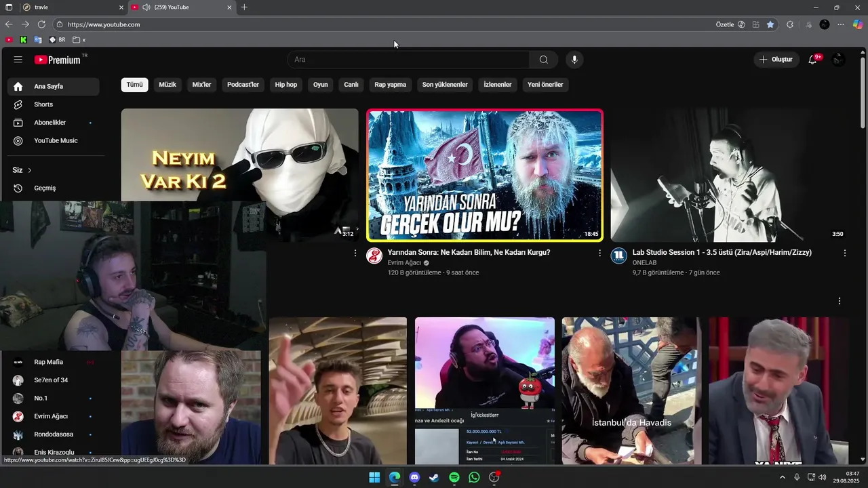Select the Canlı filter chip

click(x=351, y=85)
